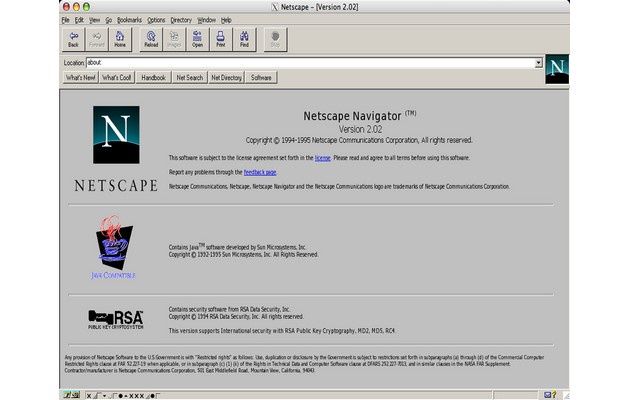Click the NETSCAPE wordmark under the logo
The width and height of the screenshot is (630, 400).
tap(116, 185)
